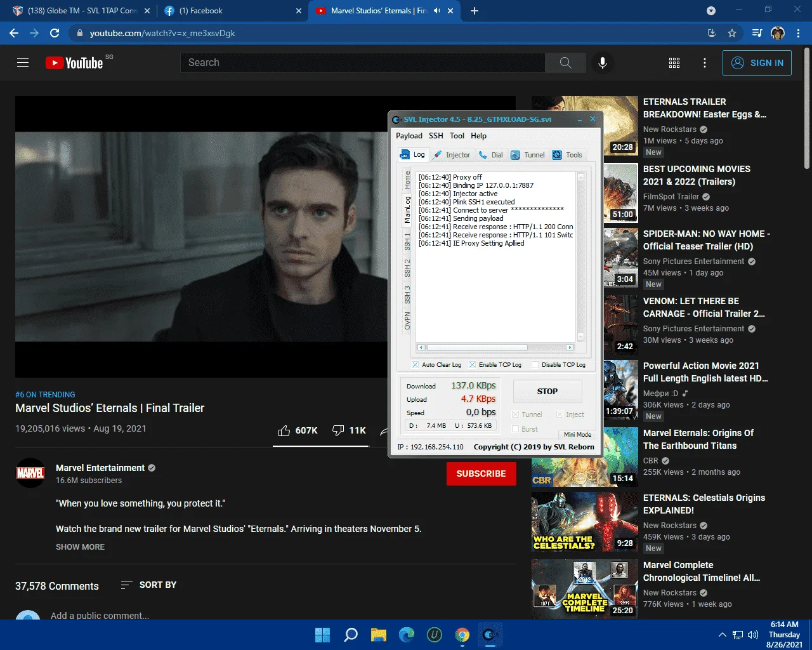Open the Chrome profile avatar
The image size is (812, 650).
(778, 33)
